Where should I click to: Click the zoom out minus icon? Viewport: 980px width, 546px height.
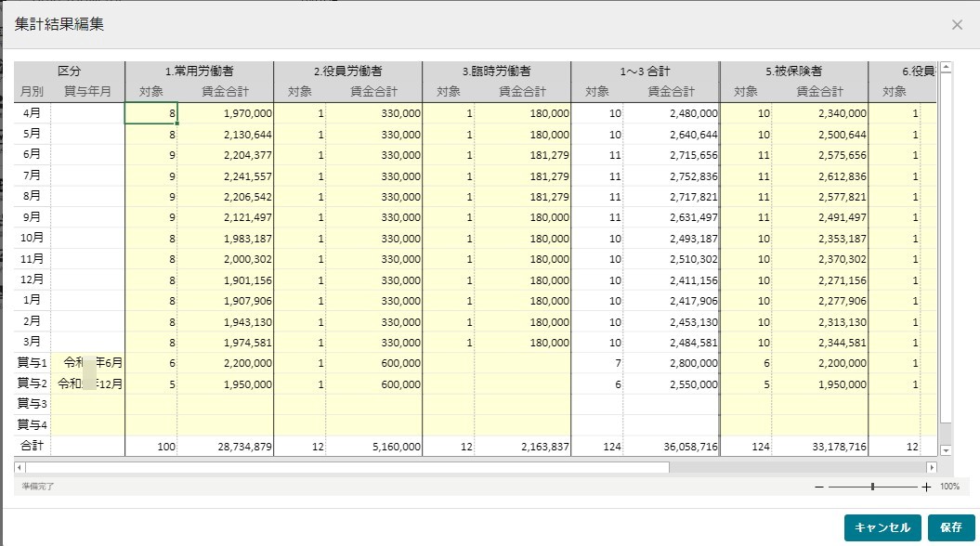coord(819,487)
